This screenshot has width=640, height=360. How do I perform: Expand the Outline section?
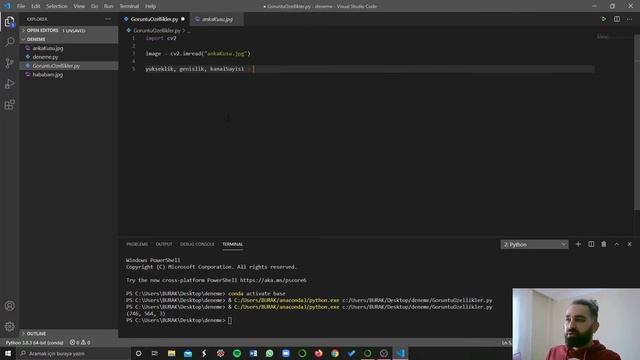pos(69,333)
